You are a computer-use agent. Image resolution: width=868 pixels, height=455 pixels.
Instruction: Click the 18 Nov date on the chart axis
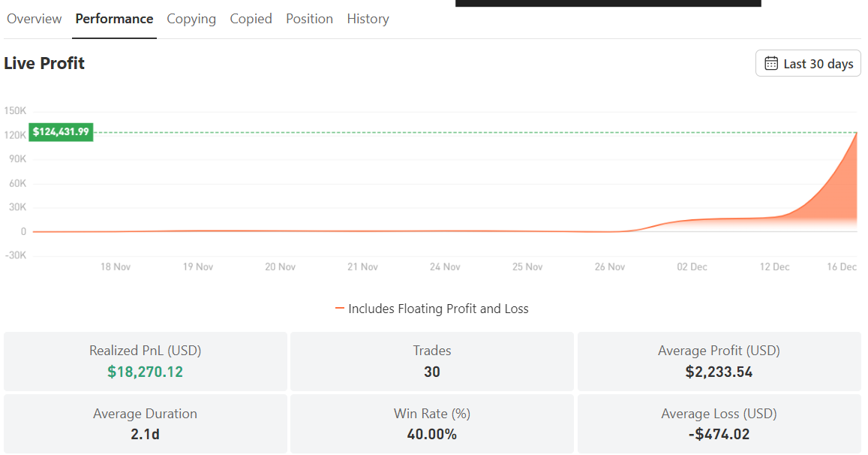point(115,267)
